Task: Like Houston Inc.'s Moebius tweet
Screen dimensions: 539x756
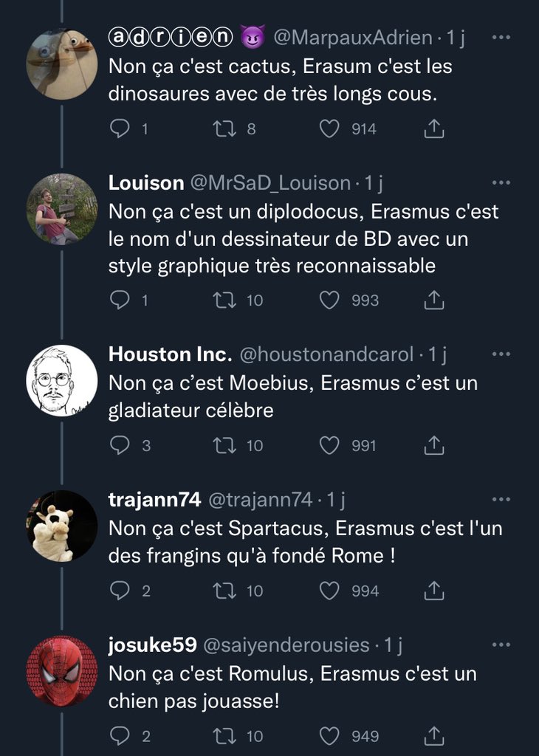Action: [329, 446]
